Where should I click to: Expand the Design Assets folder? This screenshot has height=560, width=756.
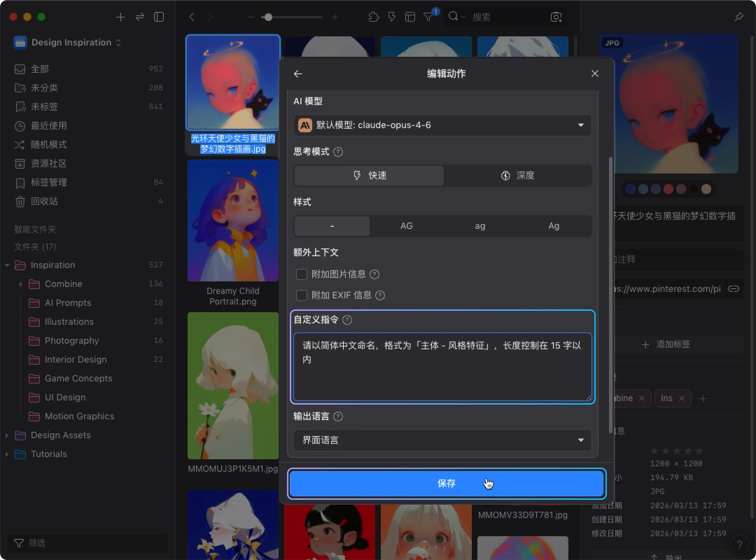click(x=7, y=435)
